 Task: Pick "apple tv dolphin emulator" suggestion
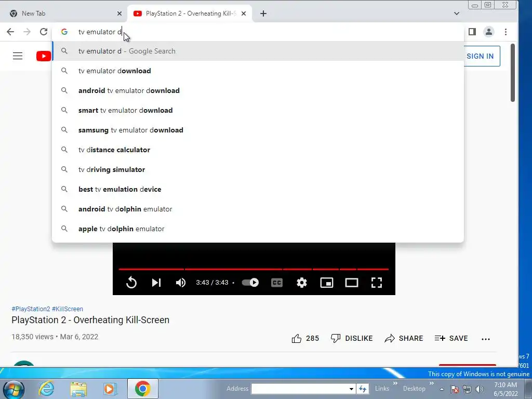[x=258, y=229]
